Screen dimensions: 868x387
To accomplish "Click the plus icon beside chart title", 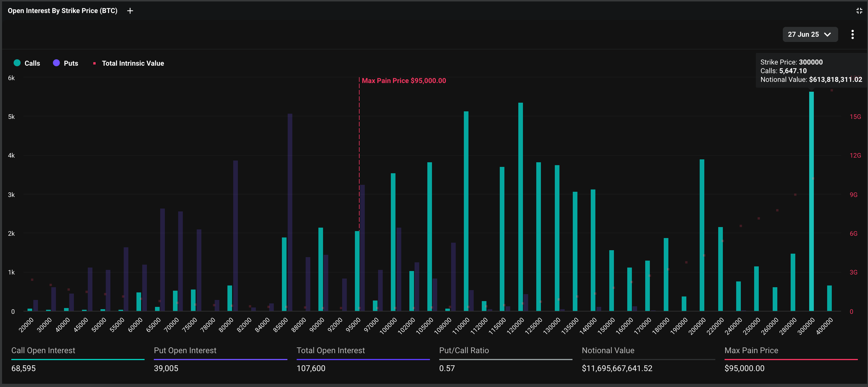I will (130, 11).
